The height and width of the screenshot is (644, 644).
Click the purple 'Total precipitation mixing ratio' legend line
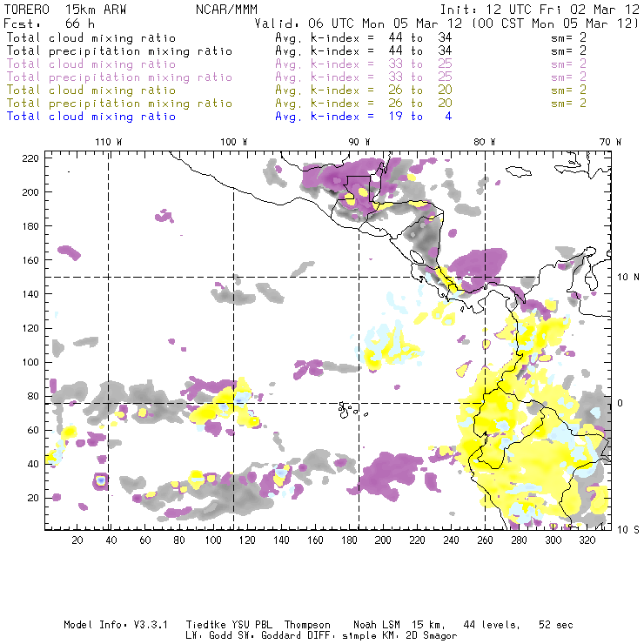119,77
